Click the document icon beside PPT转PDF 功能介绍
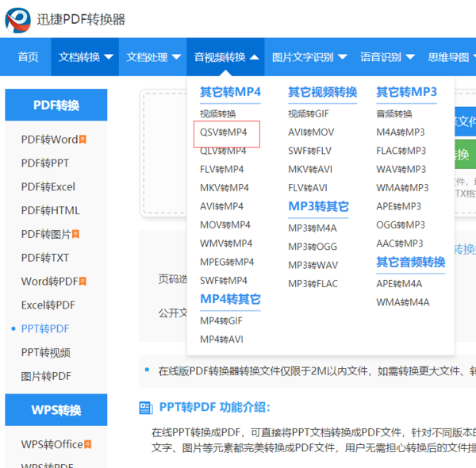The height and width of the screenshot is (468, 476). point(146,408)
